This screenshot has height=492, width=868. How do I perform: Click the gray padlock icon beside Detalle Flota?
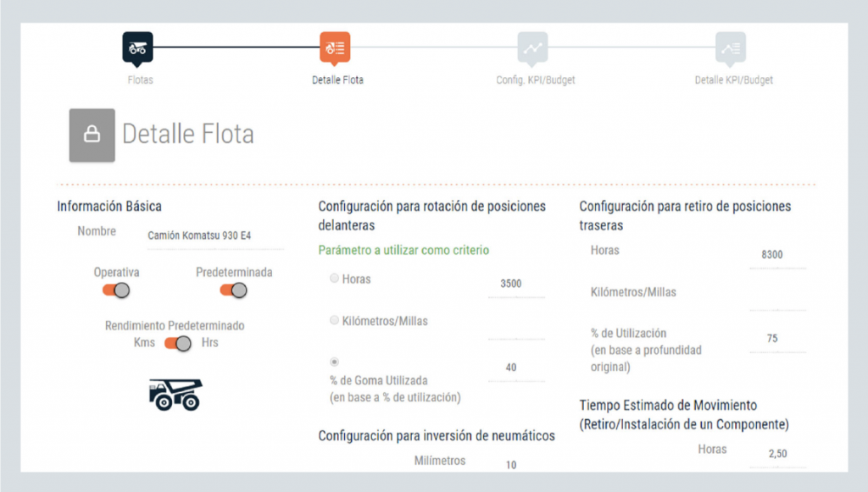click(x=92, y=134)
